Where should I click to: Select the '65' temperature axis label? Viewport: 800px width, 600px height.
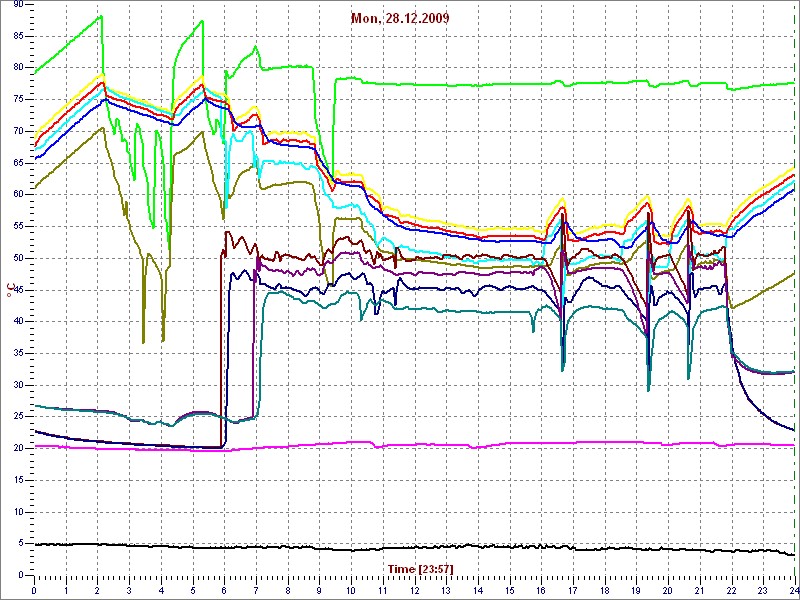pos(18,163)
